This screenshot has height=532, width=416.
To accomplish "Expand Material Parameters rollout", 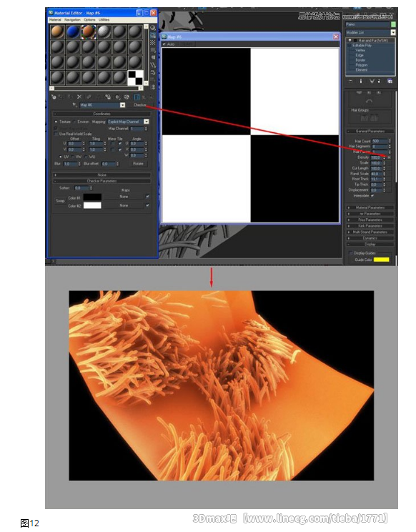I will (x=370, y=207).
